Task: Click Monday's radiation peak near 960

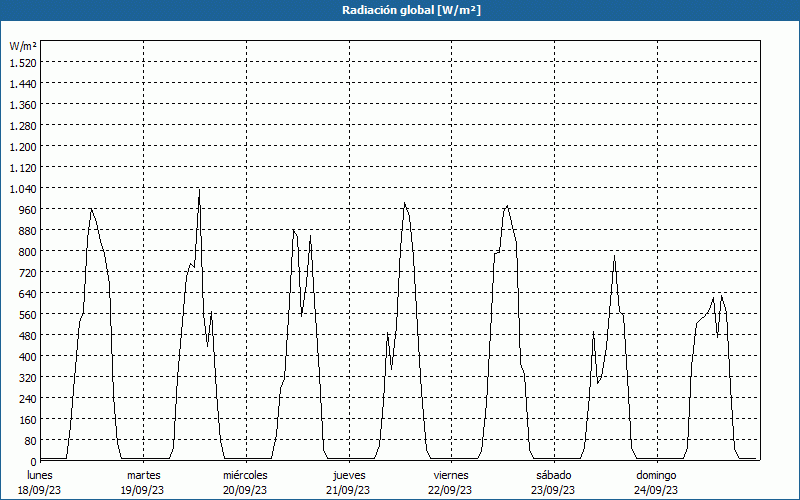Action: click(x=91, y=209)
